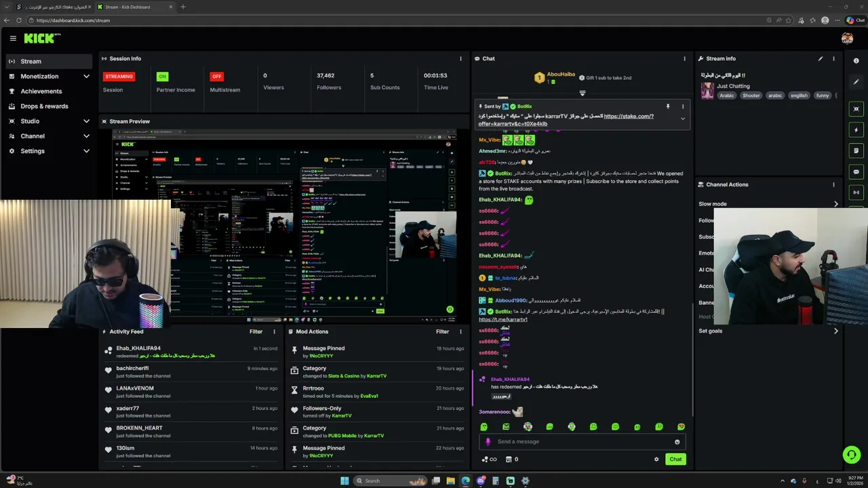Expand the Settings sidebar section
Viewport: 868px width, 488px height.
pyautogui.click(x=86, y=151)
